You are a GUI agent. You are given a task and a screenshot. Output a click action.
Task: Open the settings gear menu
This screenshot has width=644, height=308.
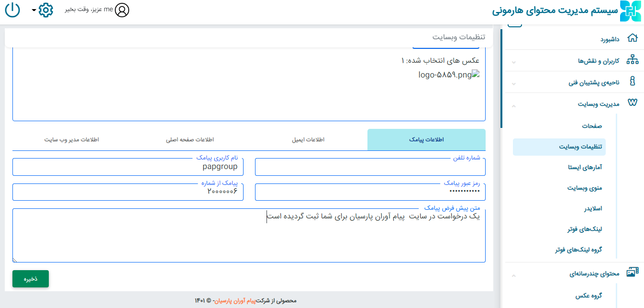click(45, 10)
